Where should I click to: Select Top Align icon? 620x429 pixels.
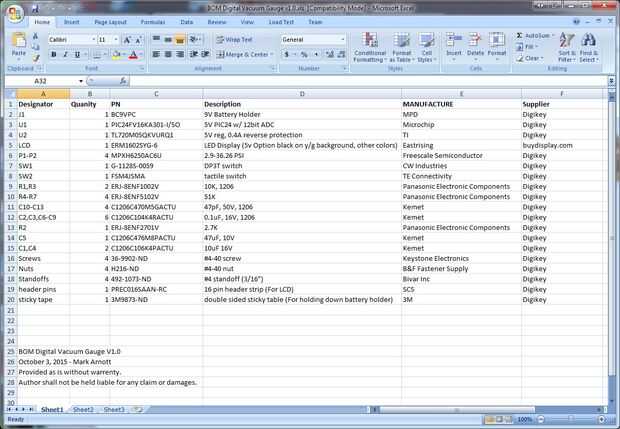(156, 39)
